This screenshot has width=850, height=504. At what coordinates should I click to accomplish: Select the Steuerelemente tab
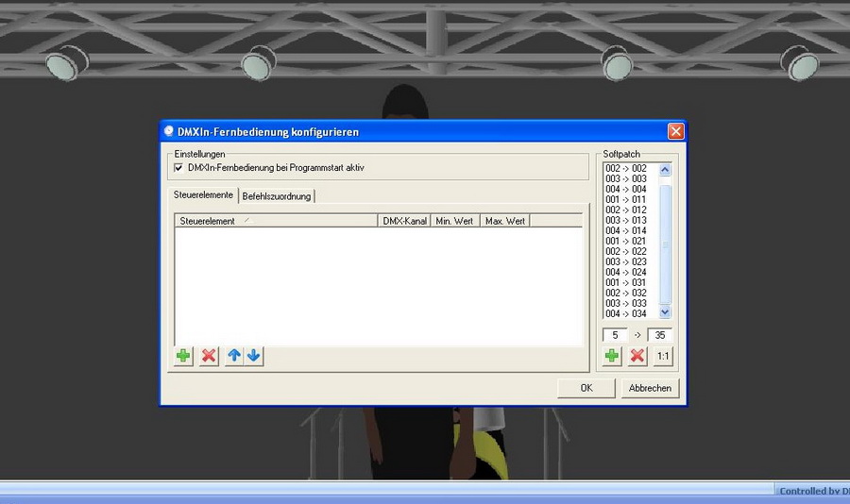pyautogui.click(x=203, y=195)
